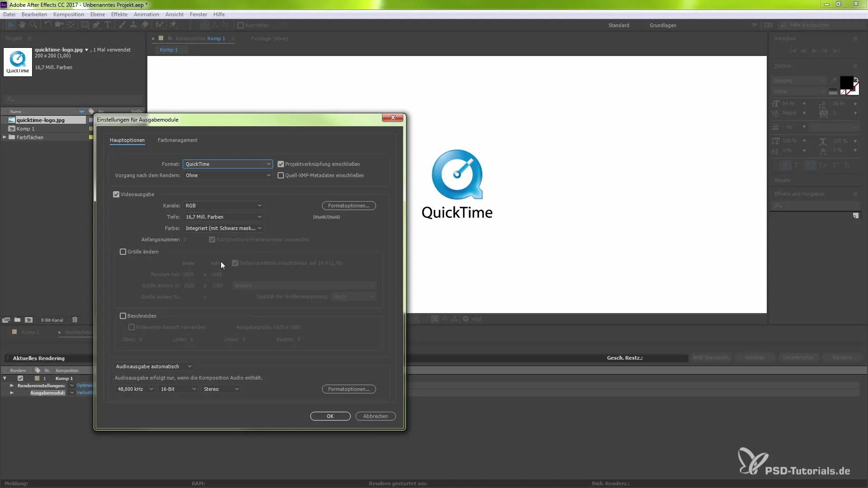The image size is (868, 488).
Task: Enable the Größe ändern checkbox
Action: pos(123,252)
